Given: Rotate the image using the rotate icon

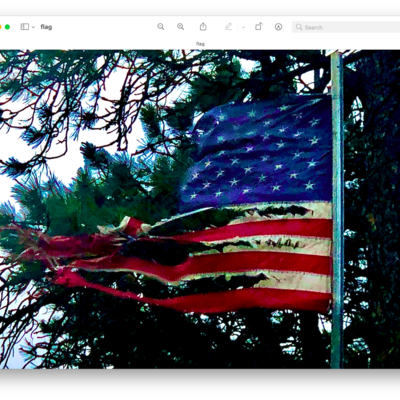Looking at the screenshot, I should tap(259, 27).
